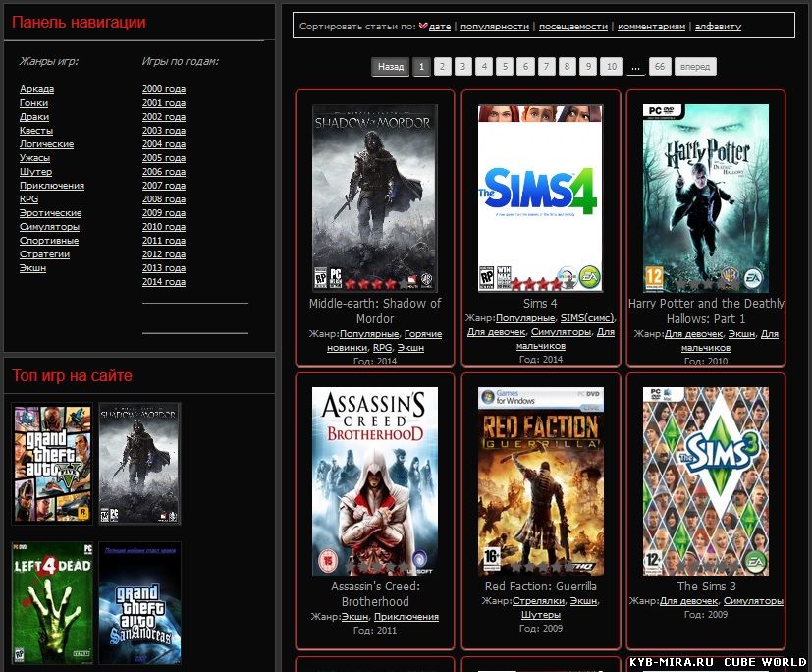Jump to last page 66

[660, 67]
